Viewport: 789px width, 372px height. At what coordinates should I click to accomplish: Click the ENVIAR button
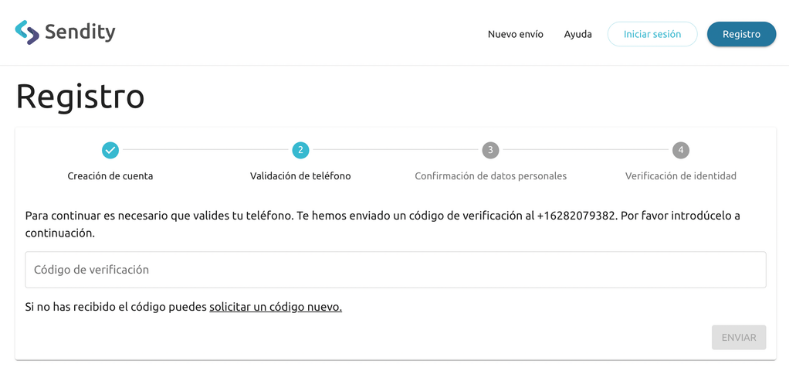[x=739, y=337]
